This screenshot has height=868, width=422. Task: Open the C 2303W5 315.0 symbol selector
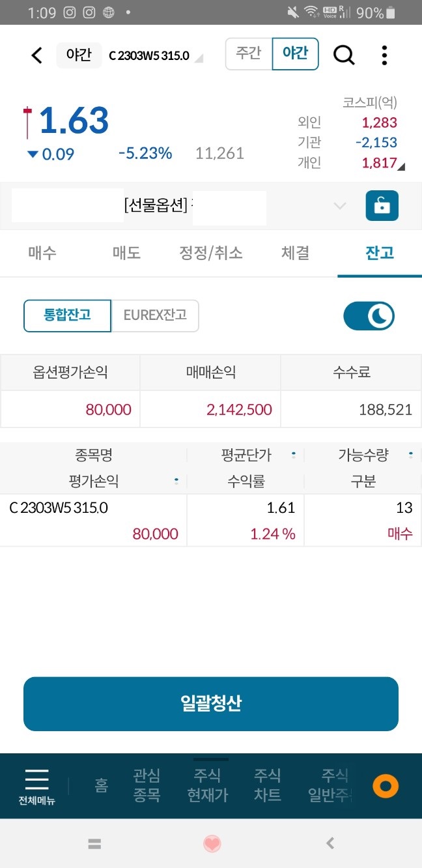click(155, 56)
